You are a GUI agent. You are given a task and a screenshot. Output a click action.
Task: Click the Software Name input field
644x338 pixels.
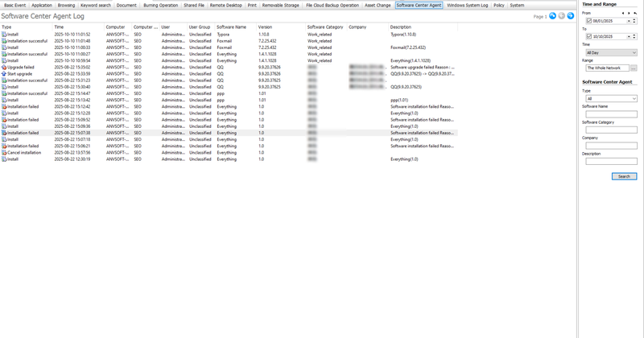coord(611,114)
